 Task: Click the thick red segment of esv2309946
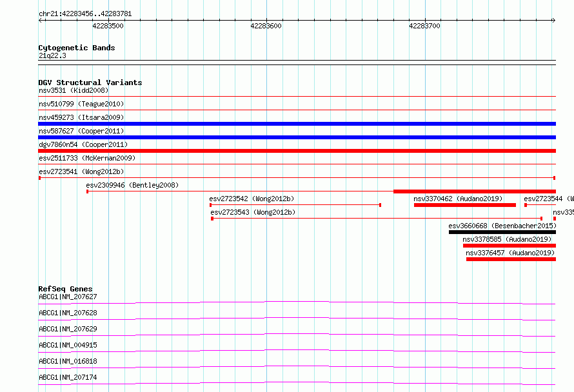[475, 191]
